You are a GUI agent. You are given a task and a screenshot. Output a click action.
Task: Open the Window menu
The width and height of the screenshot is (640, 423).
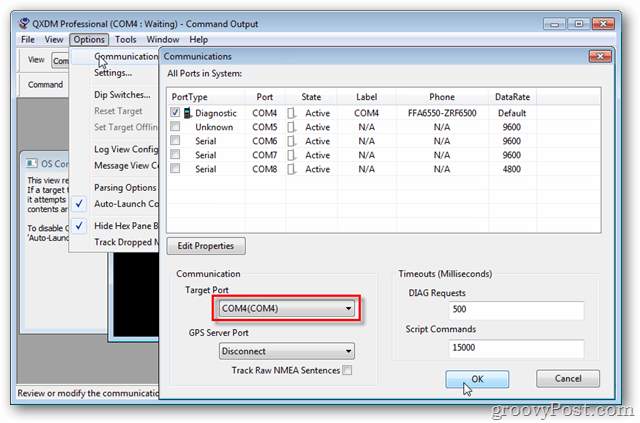pos(163,40)
